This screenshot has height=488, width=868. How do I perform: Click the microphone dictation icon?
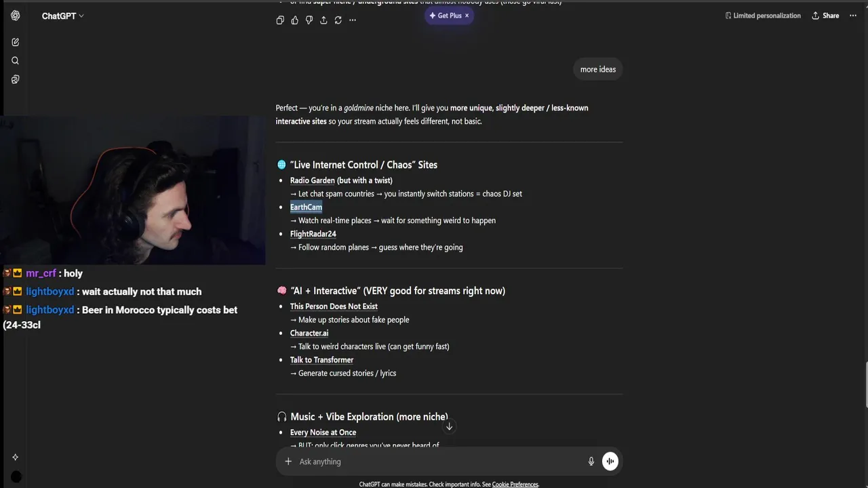(591, 462)
